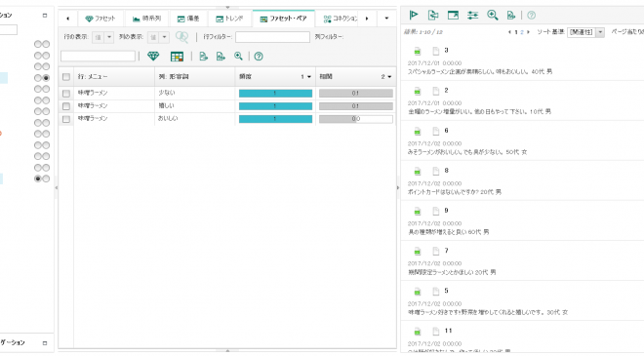The height and width of the screenshot is (356, 644).
Task: Click the colored table view icon
Action: tap(177, 57)
